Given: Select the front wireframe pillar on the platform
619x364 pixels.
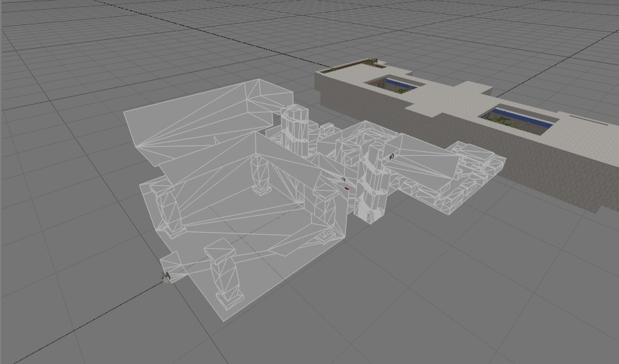Looking at the screenshot, I should (x=225, y=274).
